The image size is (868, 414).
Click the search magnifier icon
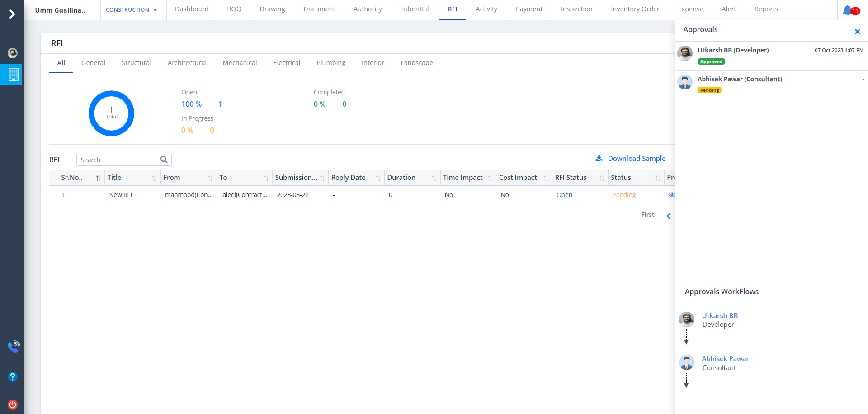tap(164, 160)
